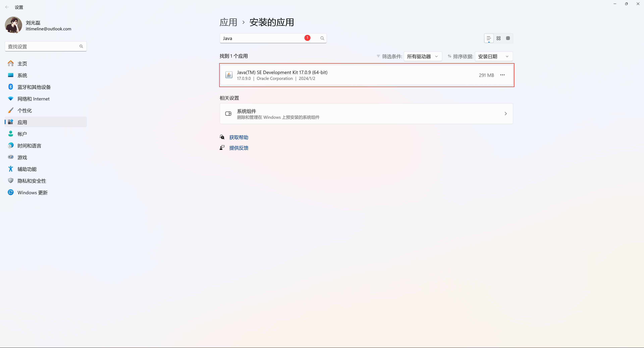This screenshot has width=644, height=348.
Task: Switch to grid view layout
Action: click(498, 38)
